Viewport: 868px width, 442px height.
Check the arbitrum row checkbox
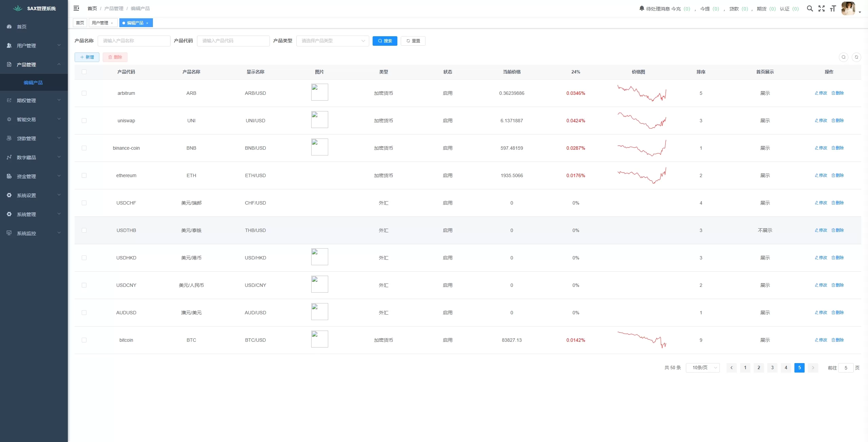[84, 93]
